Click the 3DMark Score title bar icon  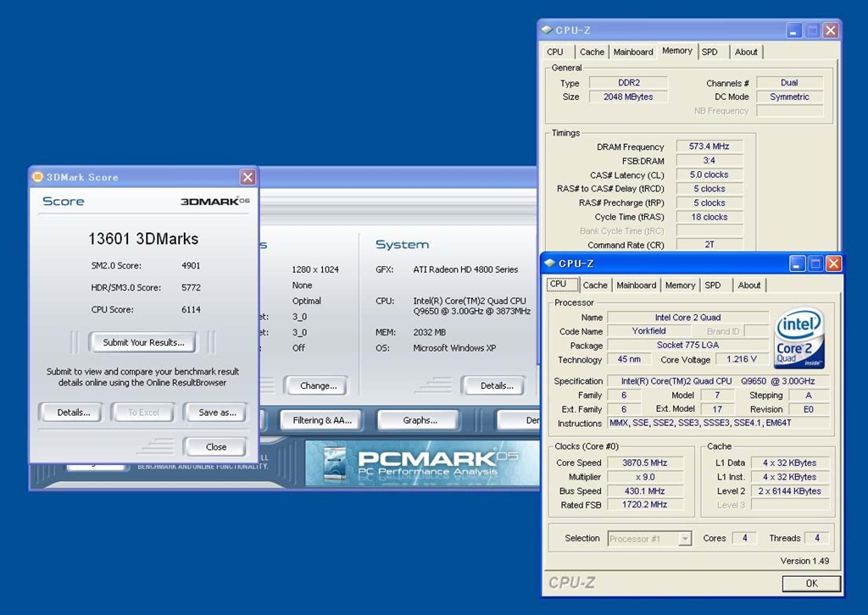(37, 177)
